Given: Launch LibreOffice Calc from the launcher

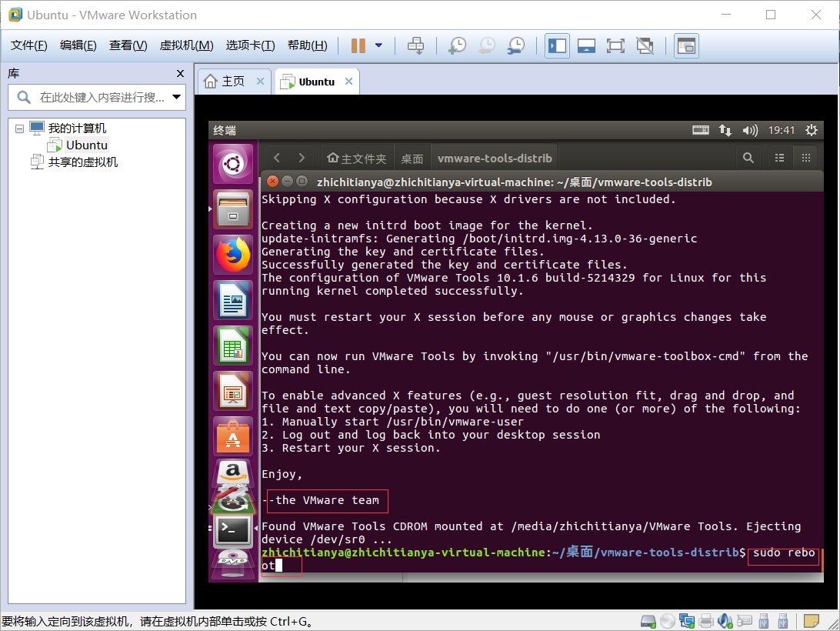Looking at the screenshot, I should (233, 346).
